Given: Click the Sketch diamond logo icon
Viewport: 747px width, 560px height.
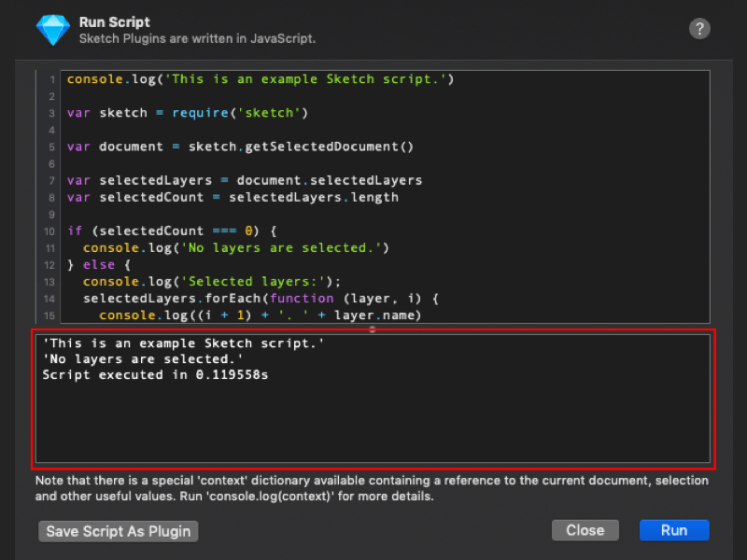Looking at the screenshot, I should pyautogui.click(x=53, y=30).
